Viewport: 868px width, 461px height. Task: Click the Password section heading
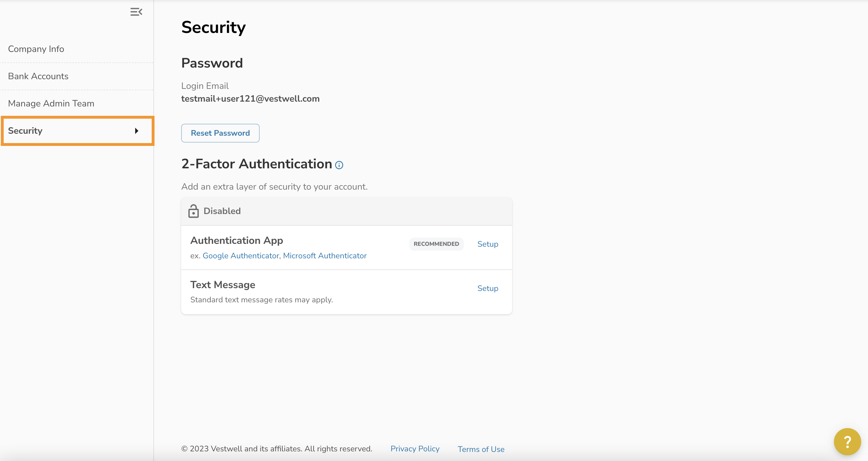click(x=212, y=63)
